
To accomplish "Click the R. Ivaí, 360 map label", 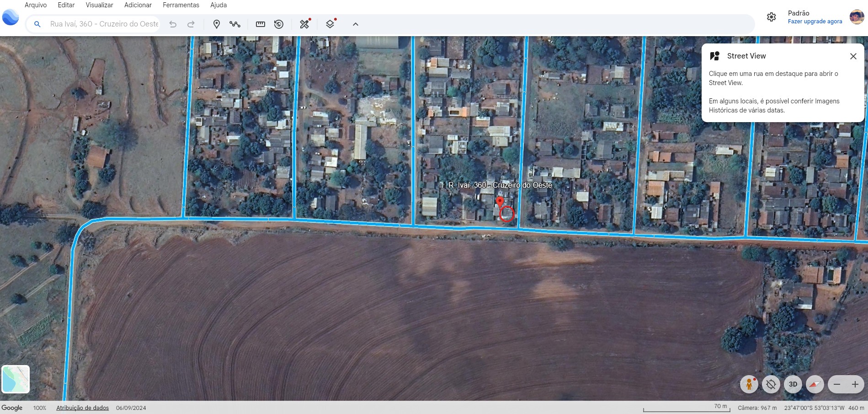I will (x=500, y=185).
